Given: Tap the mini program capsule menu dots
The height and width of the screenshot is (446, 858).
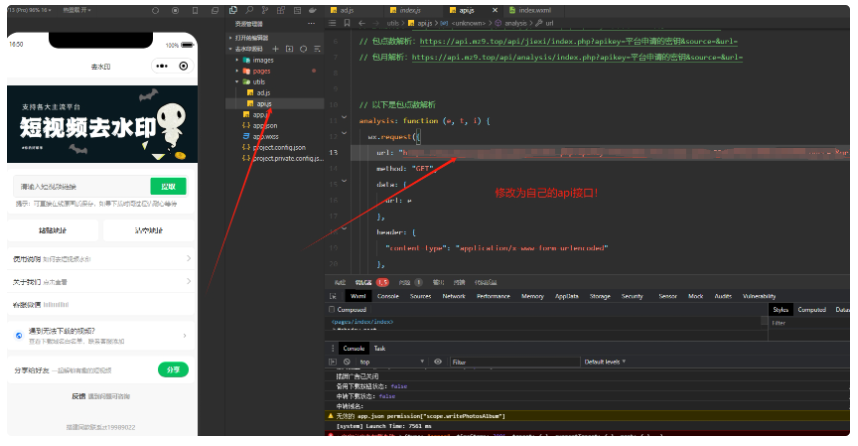Looking at the screenshot, I should (x=161, y=66).
